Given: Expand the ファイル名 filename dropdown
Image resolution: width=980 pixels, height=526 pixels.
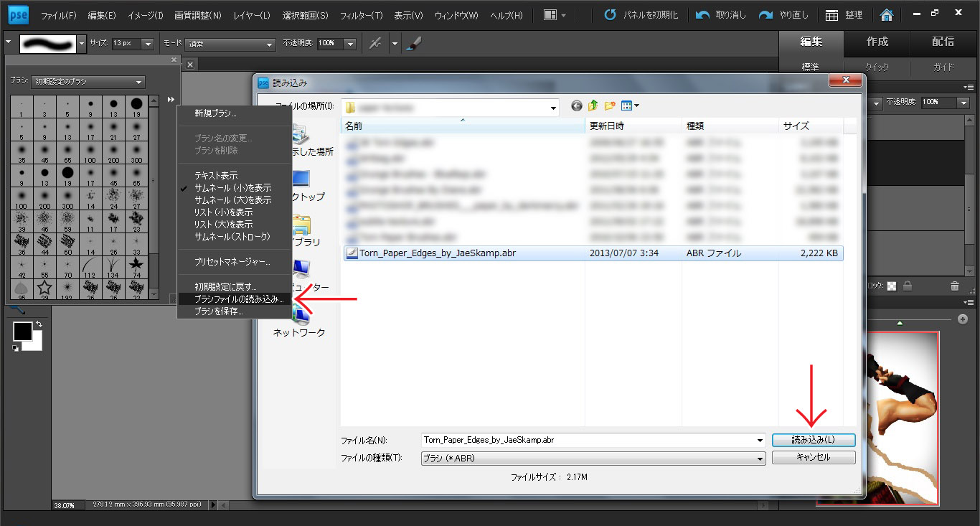Looking at the screenshot, I should pos(760,440).
